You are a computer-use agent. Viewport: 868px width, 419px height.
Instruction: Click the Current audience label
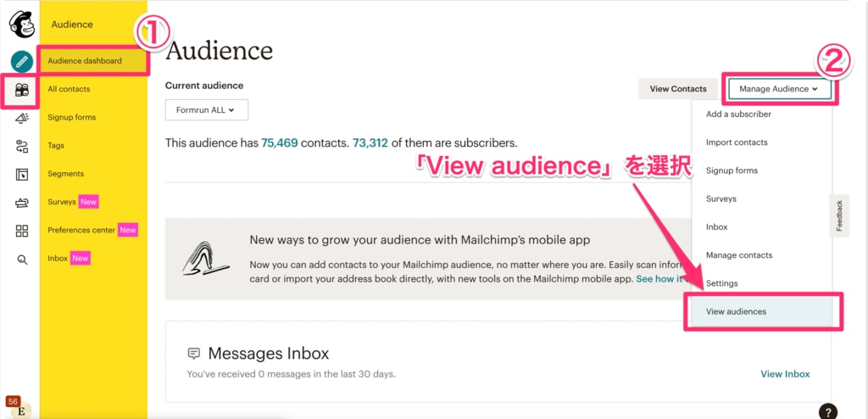coord(204,86)
